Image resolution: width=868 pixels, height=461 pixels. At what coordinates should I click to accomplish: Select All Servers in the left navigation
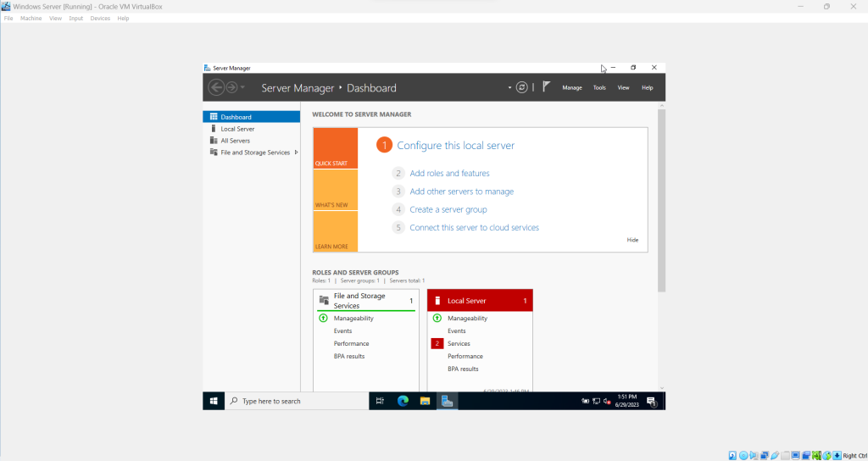[251, 141]
